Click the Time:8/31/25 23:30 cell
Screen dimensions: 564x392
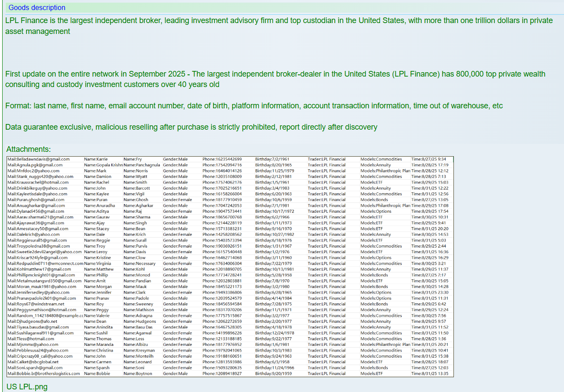[430, 292]
